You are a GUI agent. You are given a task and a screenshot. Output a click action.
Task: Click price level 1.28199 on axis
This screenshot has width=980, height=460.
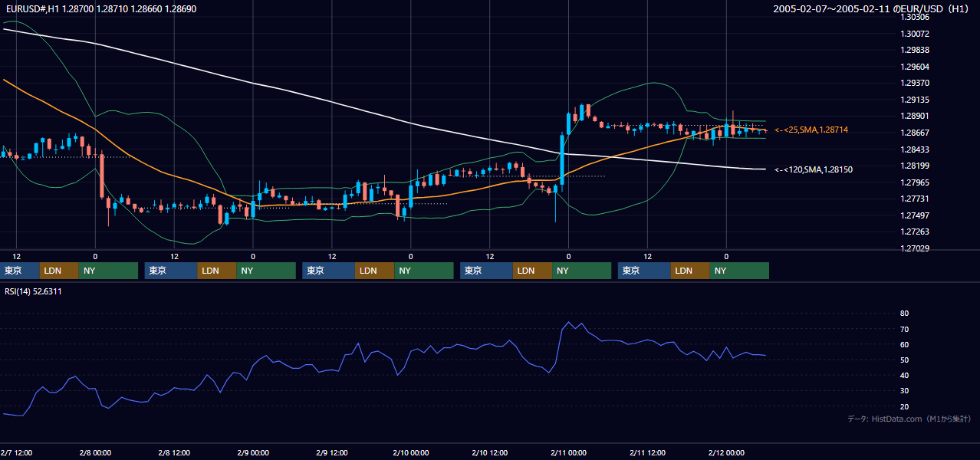click(915, 166)
